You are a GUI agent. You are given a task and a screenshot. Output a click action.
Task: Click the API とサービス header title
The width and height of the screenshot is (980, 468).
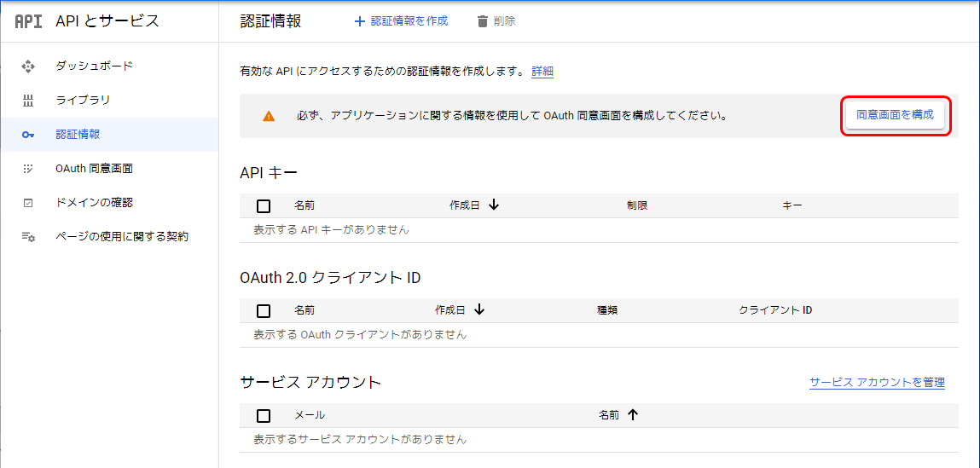pos(107,21)
